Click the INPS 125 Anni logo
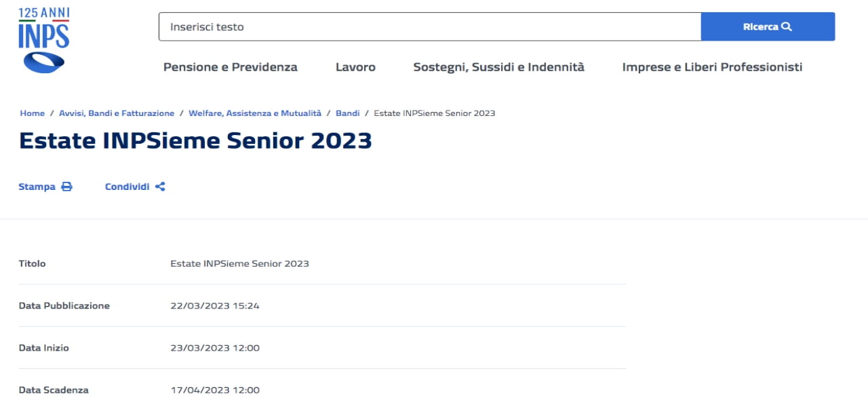Viewport: 868px width, 407px height. (x=44, y=40)
